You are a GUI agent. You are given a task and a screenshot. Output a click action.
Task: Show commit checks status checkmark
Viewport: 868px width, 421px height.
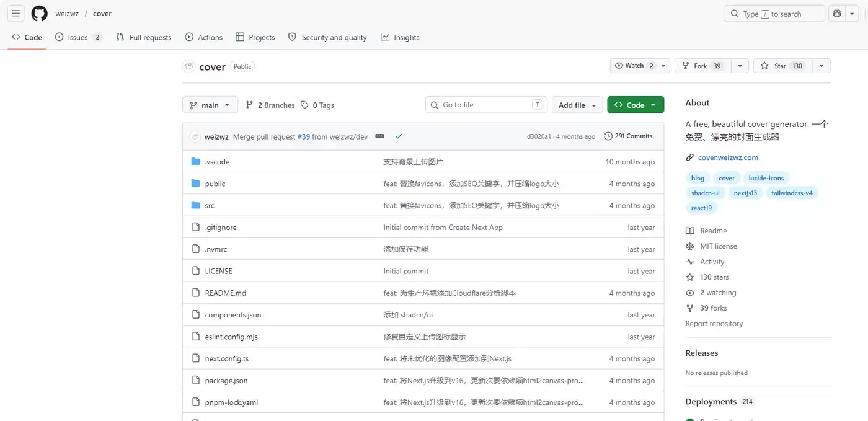(x=399, y=136)
